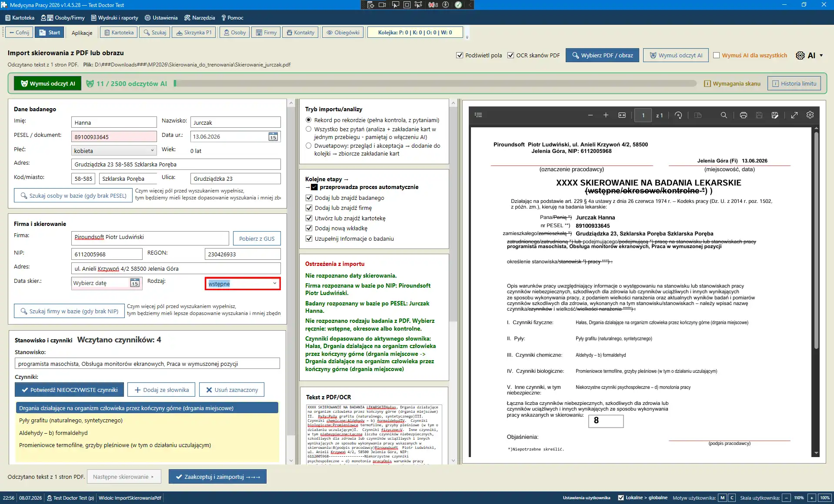Expand toolbar overflow chevron
834x504 pixels.
point(467,37)
